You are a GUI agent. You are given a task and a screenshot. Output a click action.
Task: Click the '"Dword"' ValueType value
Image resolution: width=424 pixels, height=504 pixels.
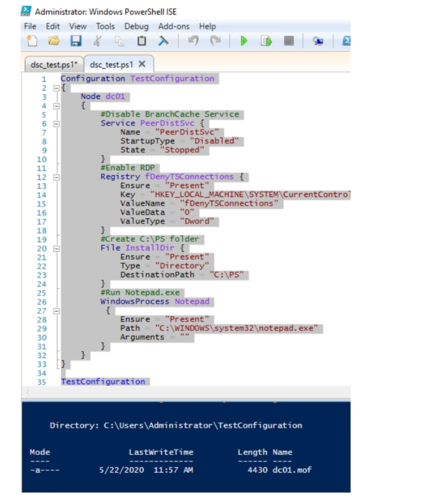pyautogui.click(x=197, y=221)
